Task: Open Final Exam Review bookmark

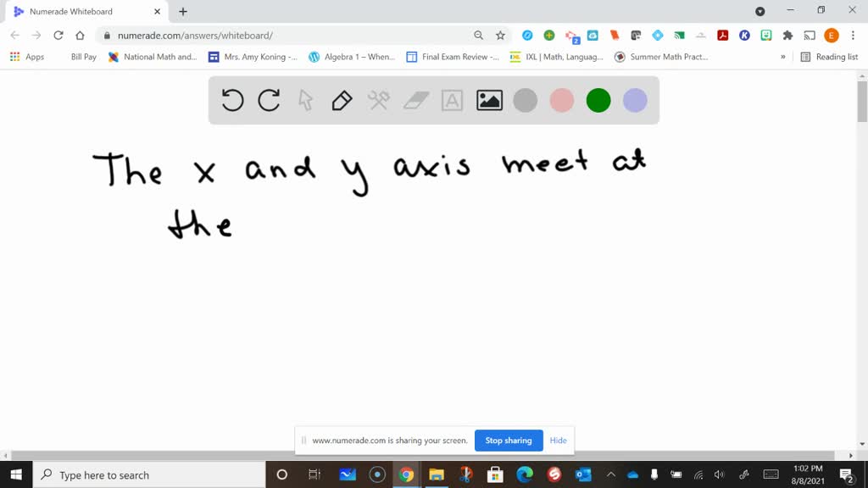Action: 453,57
